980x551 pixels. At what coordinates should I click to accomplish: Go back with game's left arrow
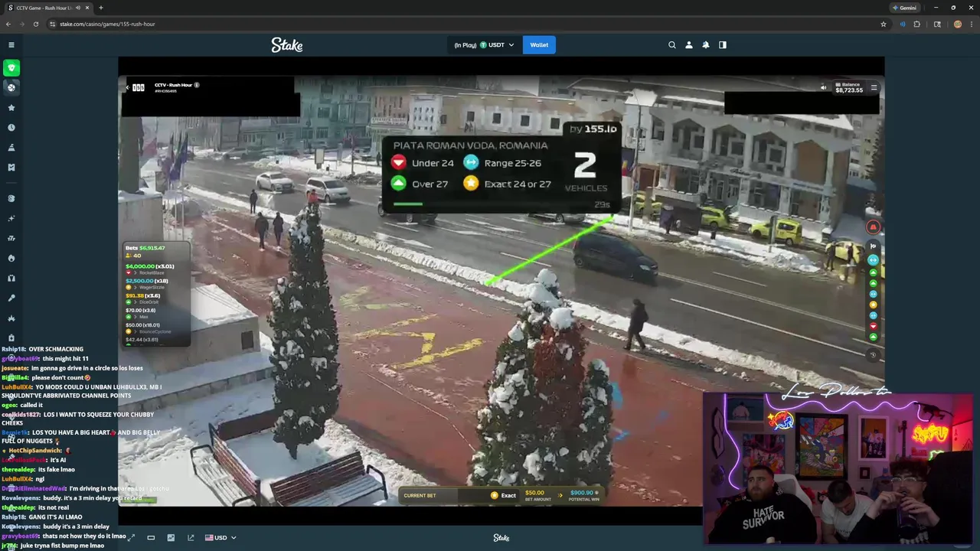(127, 87)
